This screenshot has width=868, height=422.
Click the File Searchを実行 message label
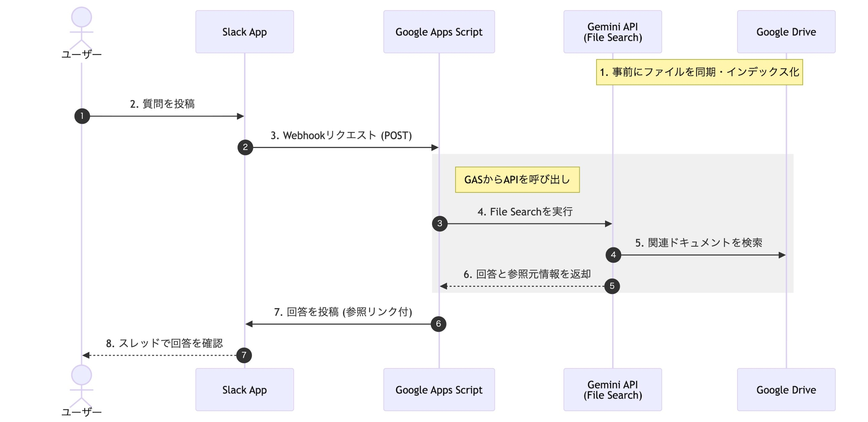coord(525,212)
